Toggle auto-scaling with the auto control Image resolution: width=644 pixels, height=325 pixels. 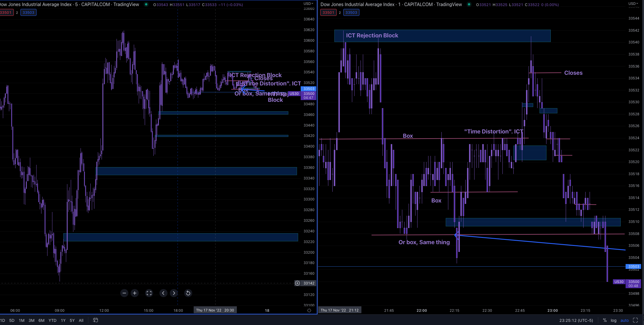coord(624,320)
